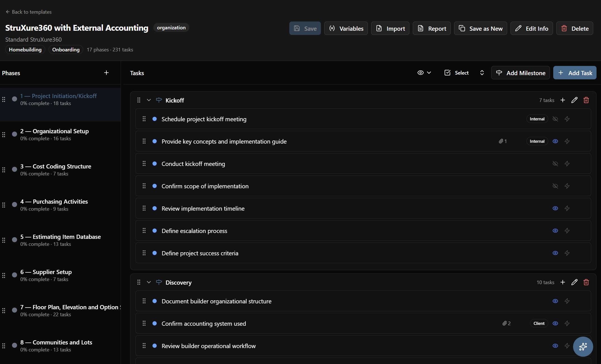Screen dimensions: 601x364
Task: Click the Import icon
Action: point(379,28)
